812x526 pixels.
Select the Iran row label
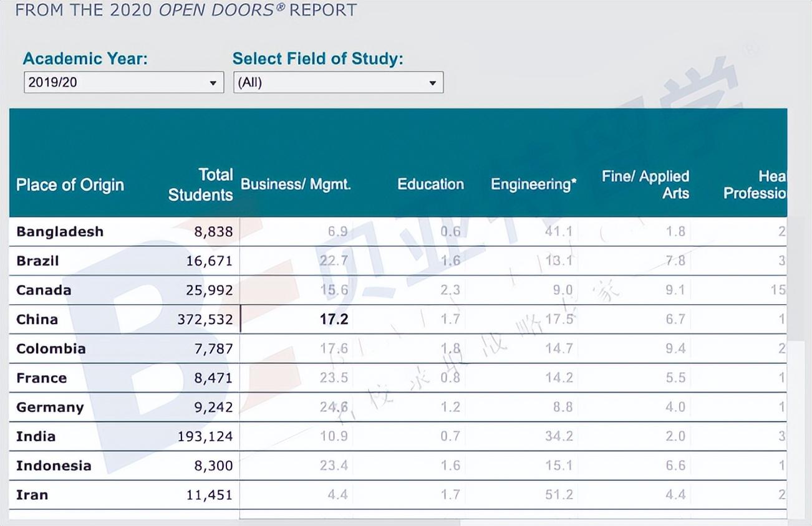point(32,495)
